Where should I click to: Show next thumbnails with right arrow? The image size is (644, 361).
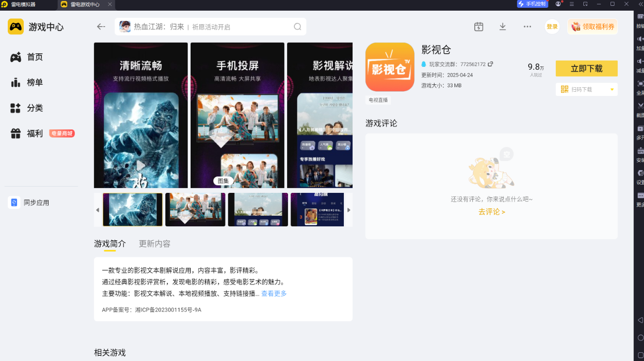(x=349, y=210)
